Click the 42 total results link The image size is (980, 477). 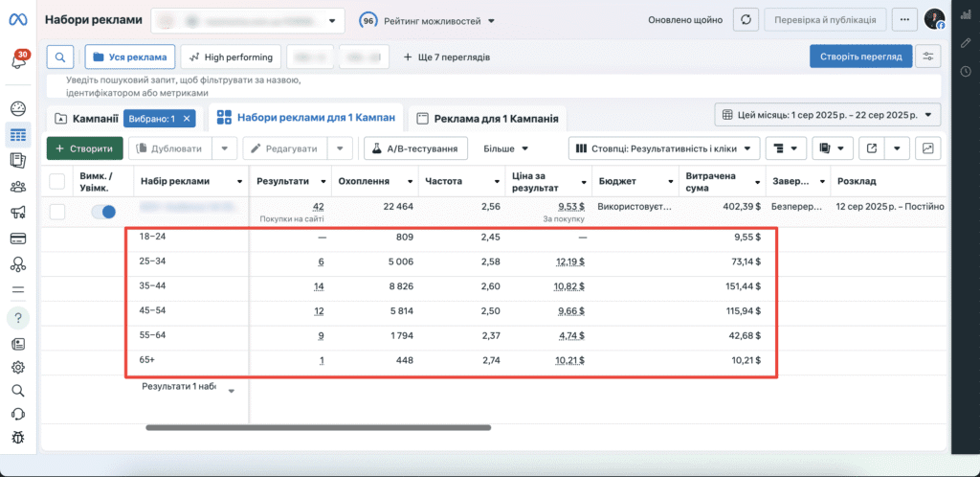[319, 206]
